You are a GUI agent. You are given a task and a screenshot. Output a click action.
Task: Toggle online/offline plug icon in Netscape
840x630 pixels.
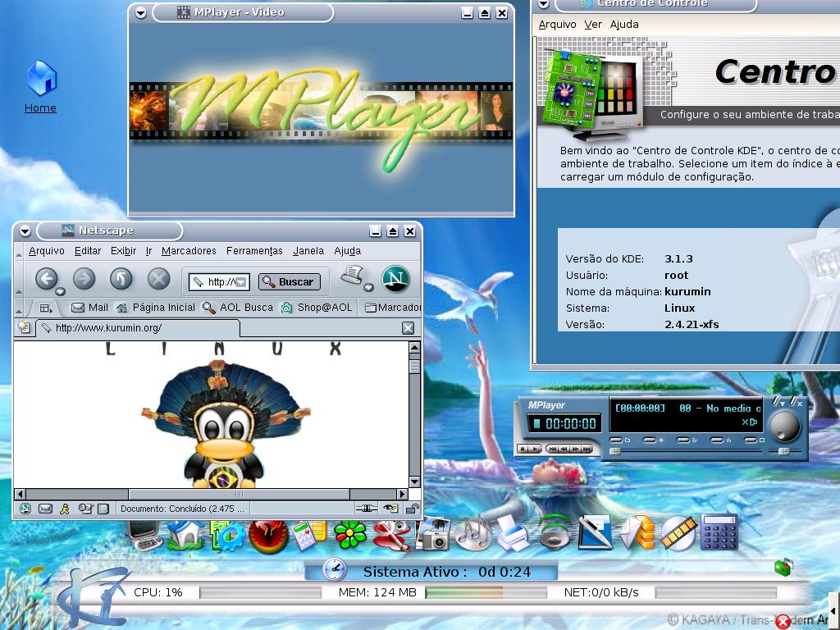(367, 509)
